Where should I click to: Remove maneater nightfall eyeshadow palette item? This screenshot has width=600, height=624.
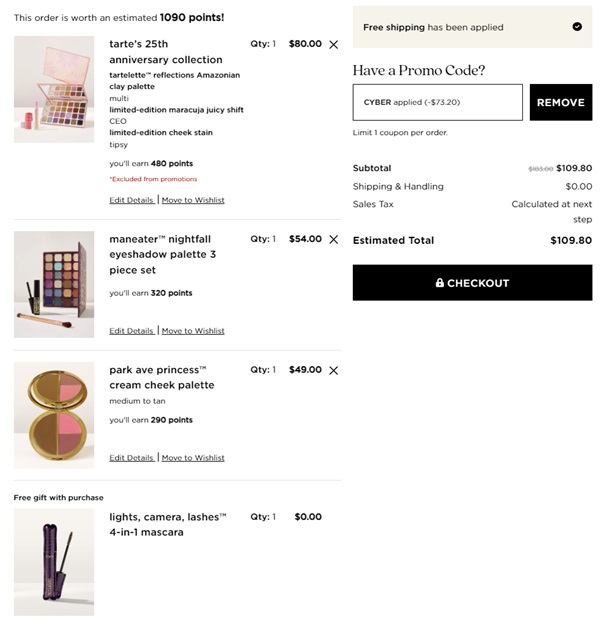pyautogui.click(x=333, y=240)
